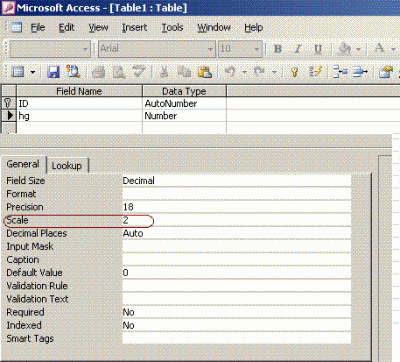Click row selector arrow for hg row

[x=8, y=116]
